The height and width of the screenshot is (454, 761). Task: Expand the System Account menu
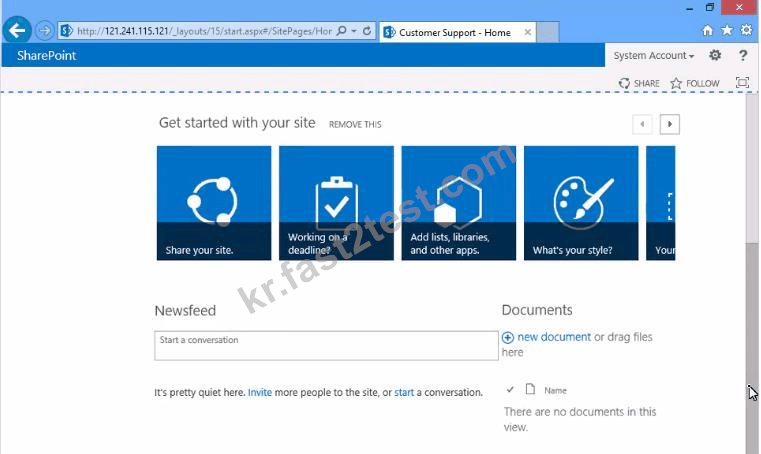coord(653,56)
